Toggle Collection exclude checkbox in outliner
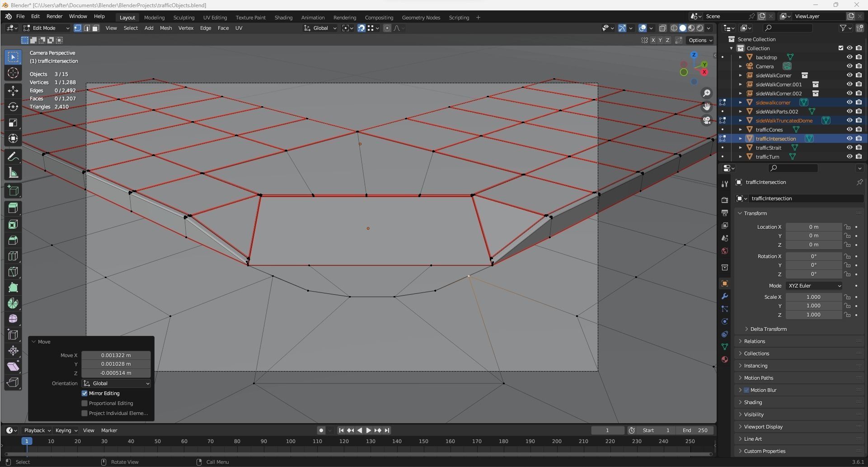The height and width of the screenshot is (467, 868). (840, 48)
